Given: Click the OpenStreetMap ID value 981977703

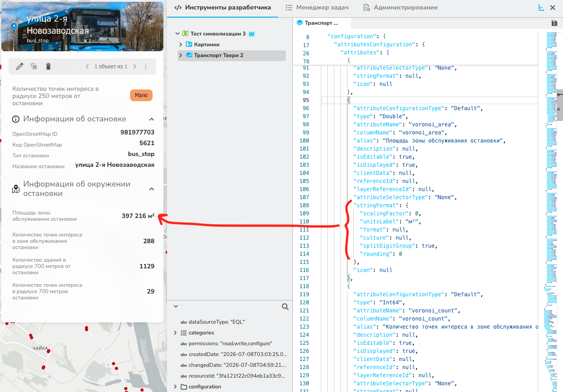Looking at the screenshot, I should point(137,132).
